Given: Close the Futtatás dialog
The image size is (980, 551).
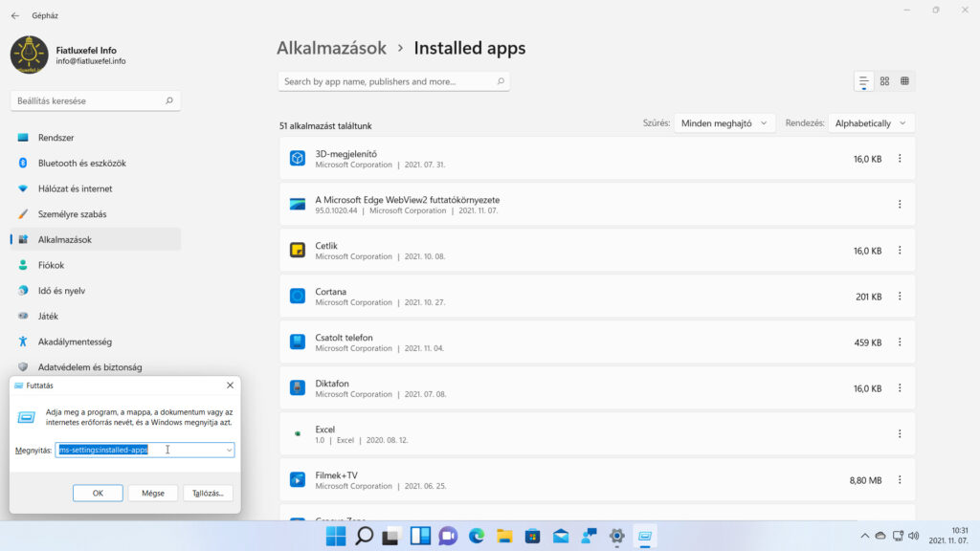Looking at the screenshot, I should tap(230, 386).
